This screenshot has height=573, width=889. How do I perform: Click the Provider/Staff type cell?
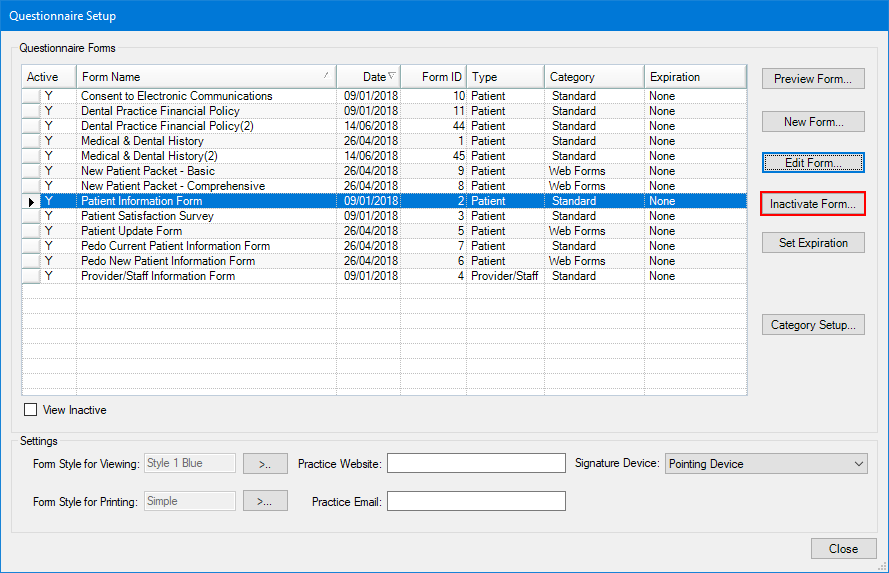[505, 276]
